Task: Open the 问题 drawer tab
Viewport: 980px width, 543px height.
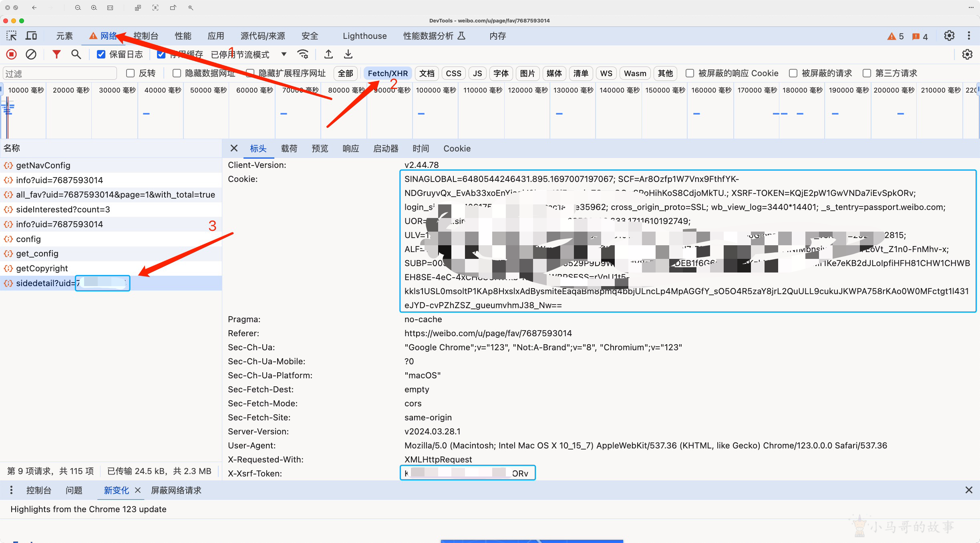Action: point(74,490)
